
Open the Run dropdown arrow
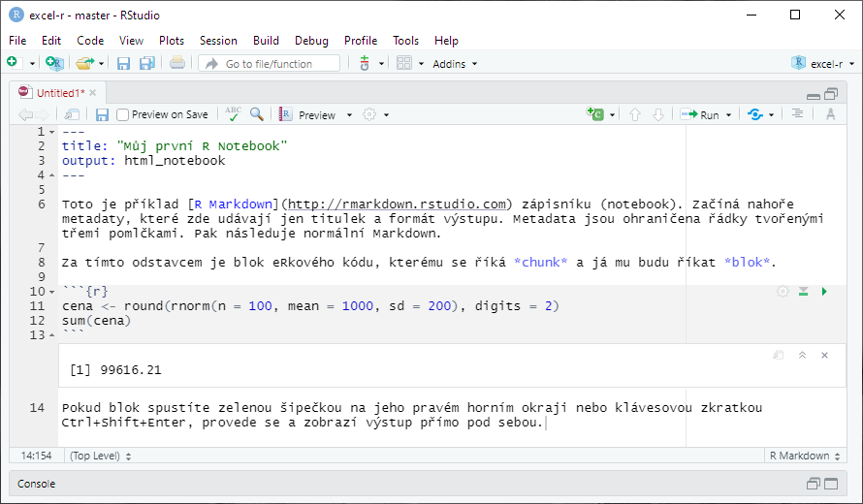729,115
